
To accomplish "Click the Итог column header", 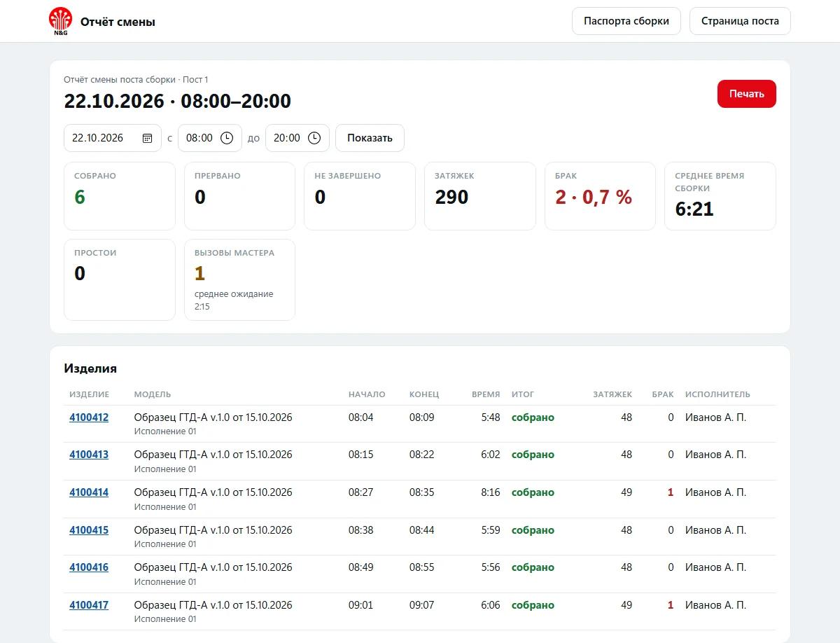I will click(523, 394).
